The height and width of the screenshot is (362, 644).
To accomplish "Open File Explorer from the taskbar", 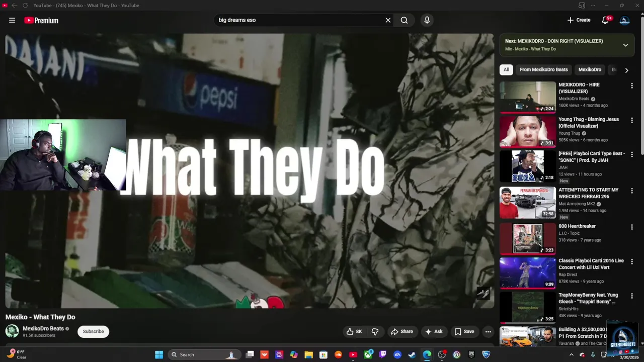I will 308,354.
